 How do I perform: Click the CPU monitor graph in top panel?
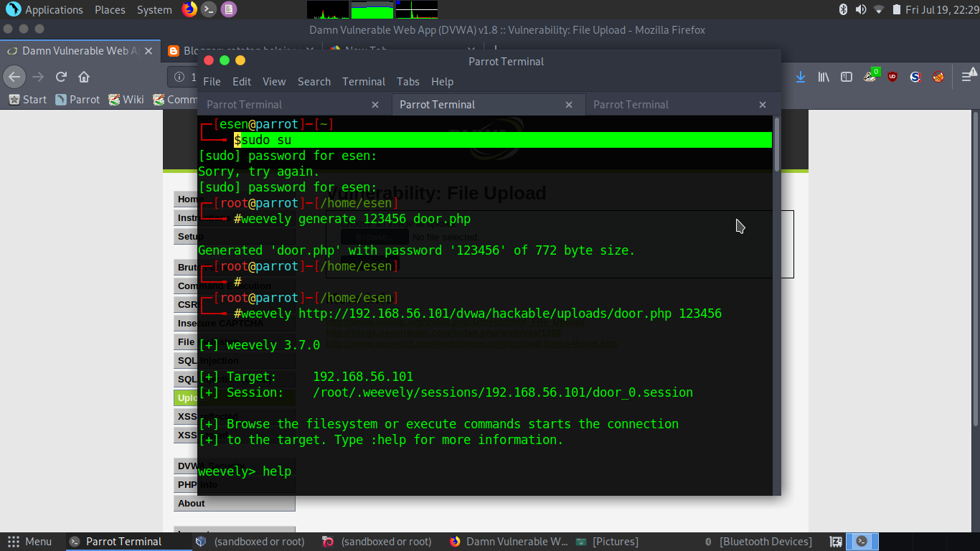[328, 9]
